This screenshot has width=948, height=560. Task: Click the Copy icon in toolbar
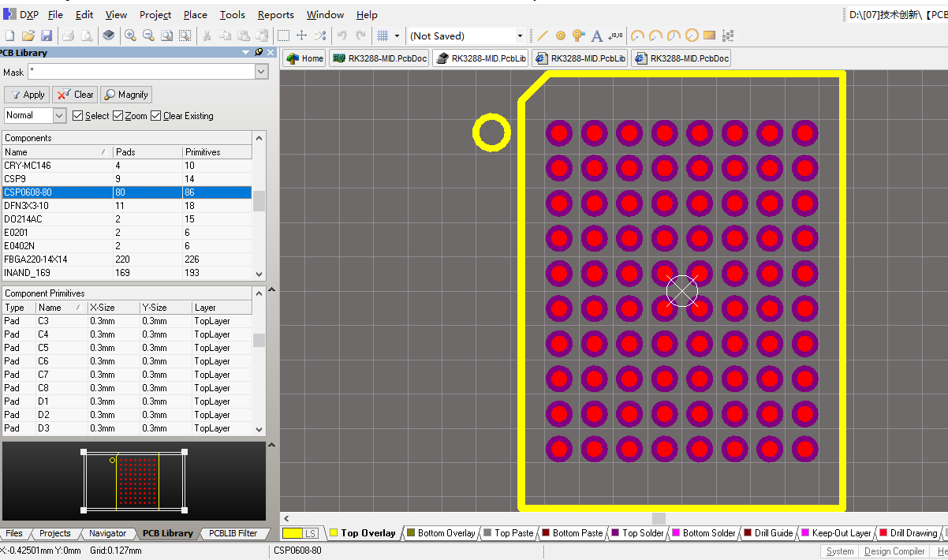(225, 35)
